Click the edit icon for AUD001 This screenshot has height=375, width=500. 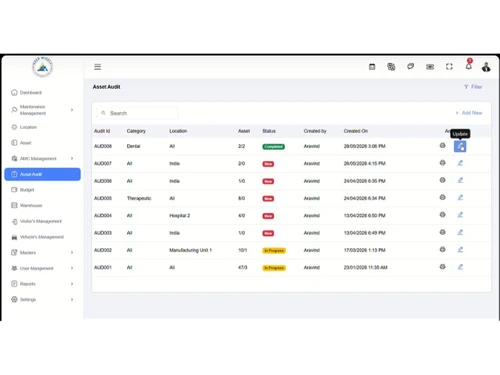click(x=460, y=267)
